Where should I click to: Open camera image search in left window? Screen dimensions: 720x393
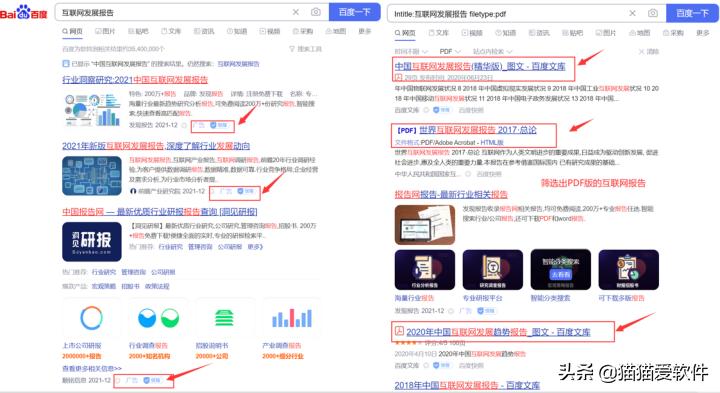[x=316, y=12]
